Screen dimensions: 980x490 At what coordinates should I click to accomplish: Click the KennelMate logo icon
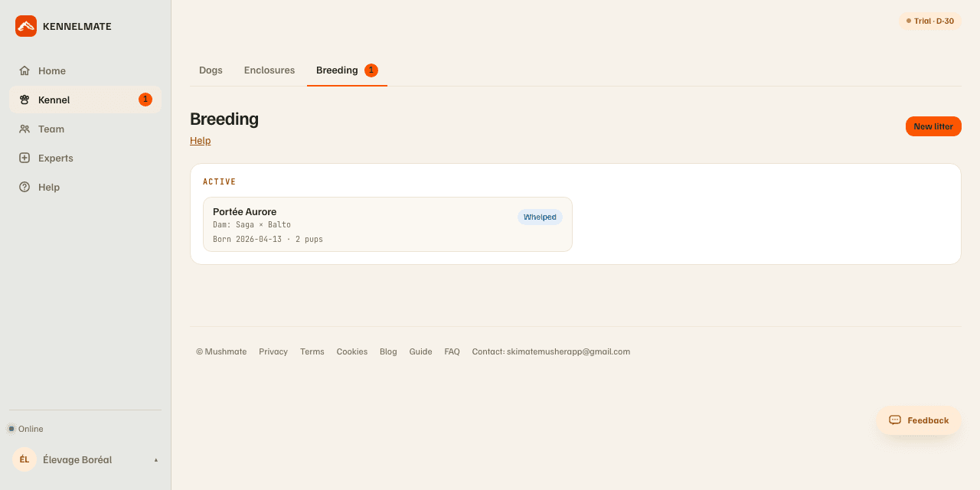click(x=26, y=26)
